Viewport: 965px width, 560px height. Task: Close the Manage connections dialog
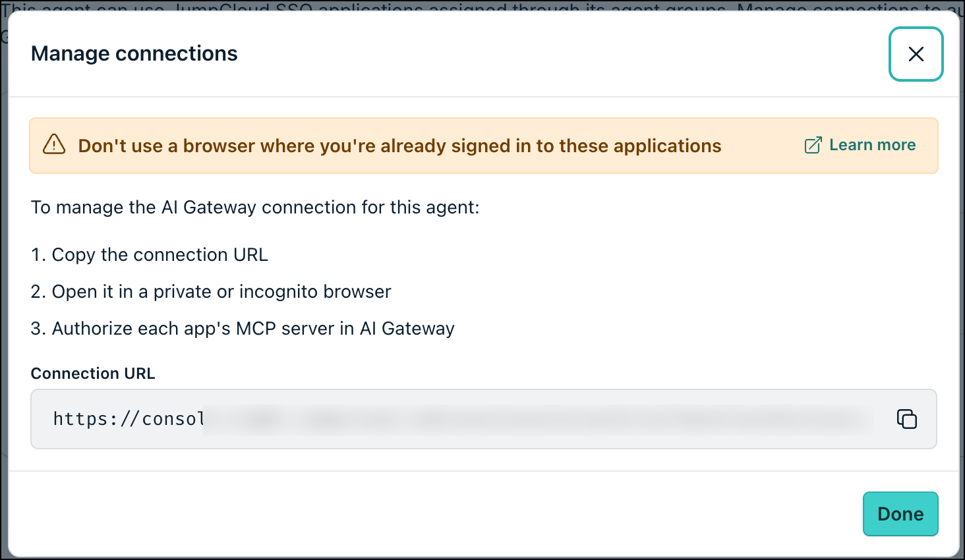(916, 54)
